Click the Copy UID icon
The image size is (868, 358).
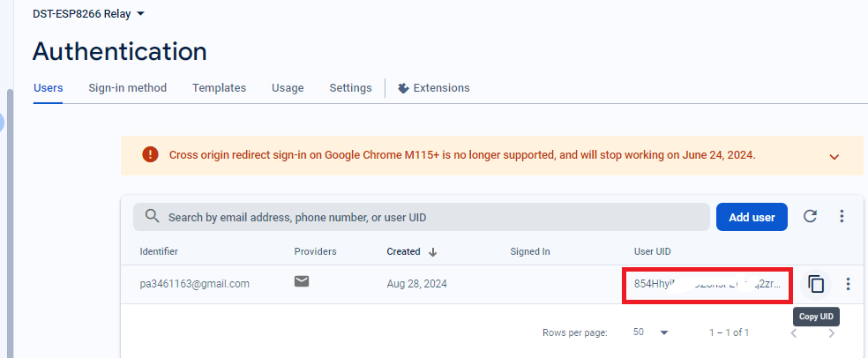pyautogui.click(x=816, y=284)
